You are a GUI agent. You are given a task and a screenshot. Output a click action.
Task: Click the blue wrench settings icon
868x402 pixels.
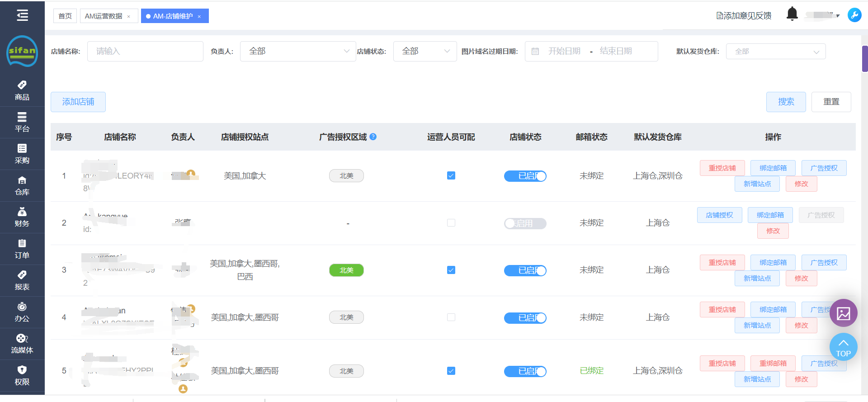click(x=854, y=15)
